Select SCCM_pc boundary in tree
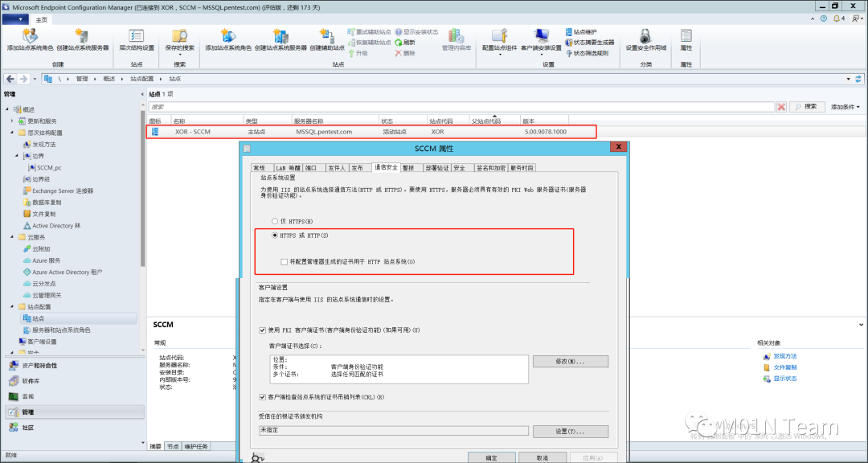This screenshot has width=868, height=463. click(x=49, y=168)
